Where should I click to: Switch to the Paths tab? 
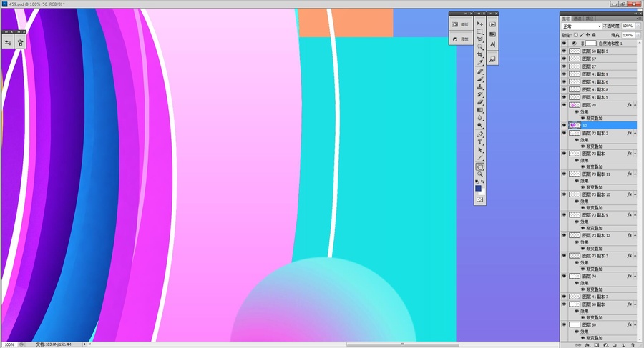point(590,19)
